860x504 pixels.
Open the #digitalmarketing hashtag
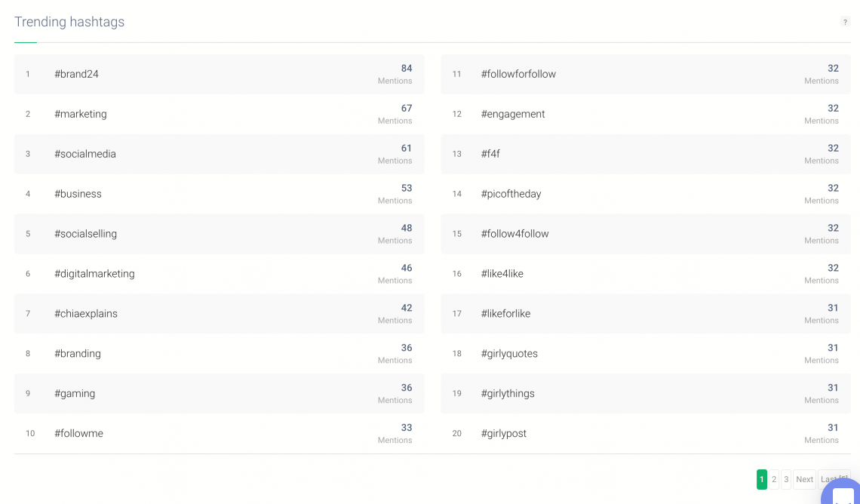tap(94, 273)
